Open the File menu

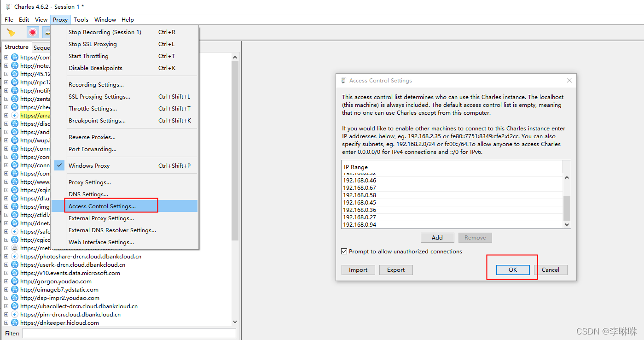pos(9,20)
